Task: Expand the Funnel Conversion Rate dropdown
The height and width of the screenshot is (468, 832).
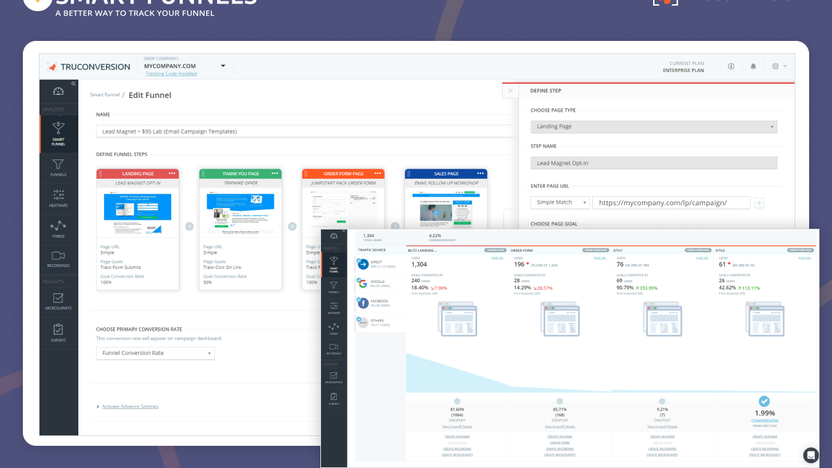Action: click(x=154, y=353)
